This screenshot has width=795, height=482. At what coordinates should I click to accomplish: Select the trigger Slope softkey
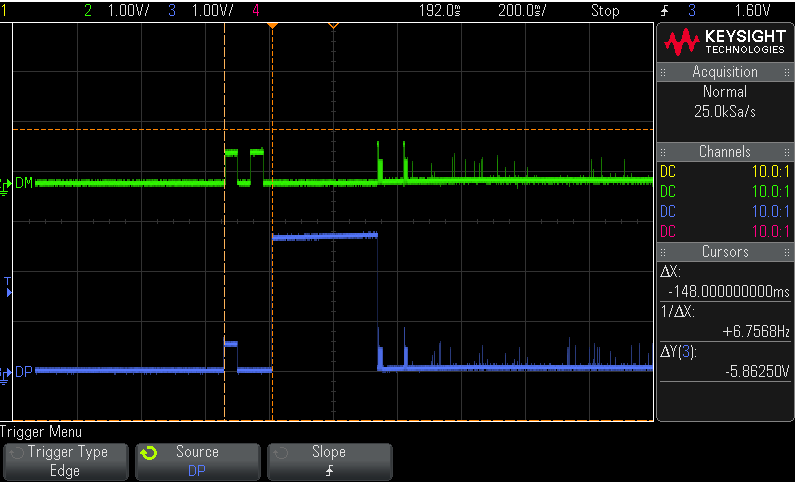(330, 462)
